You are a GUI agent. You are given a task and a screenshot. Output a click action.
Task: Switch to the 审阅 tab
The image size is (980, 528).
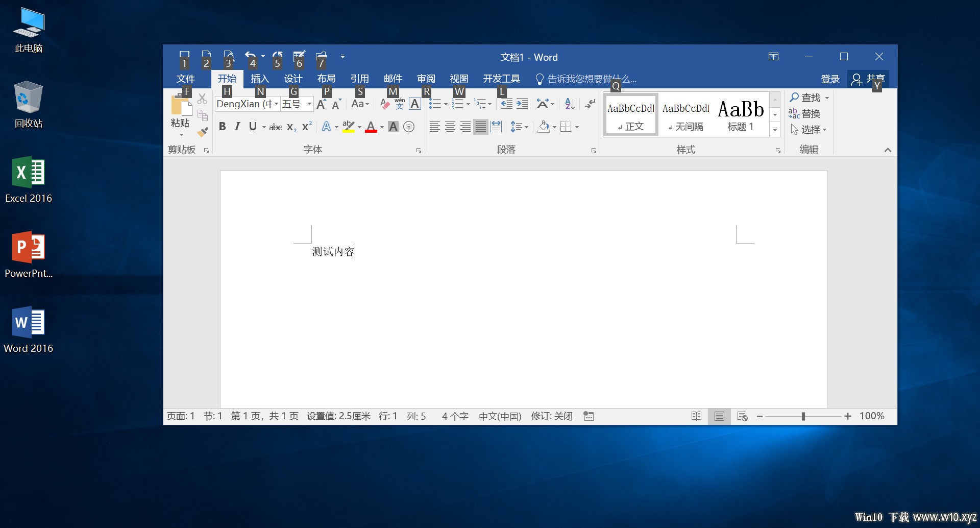pos(426,79)
